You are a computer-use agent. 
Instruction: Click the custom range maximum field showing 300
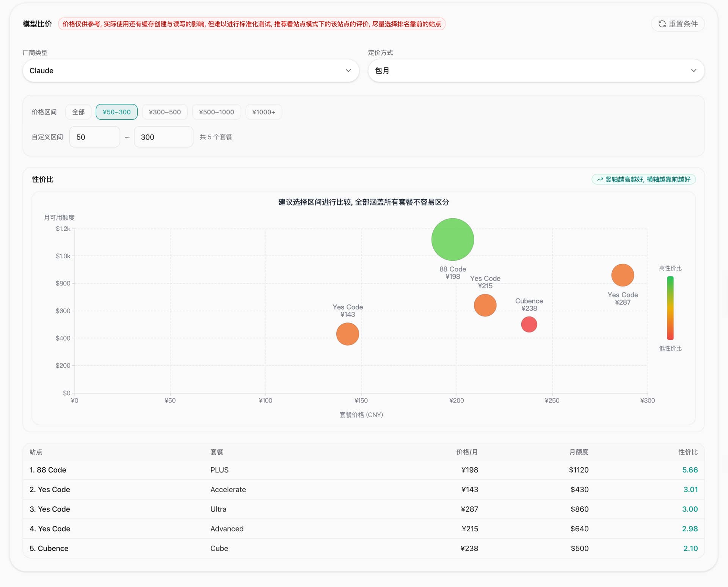[163, 137]
